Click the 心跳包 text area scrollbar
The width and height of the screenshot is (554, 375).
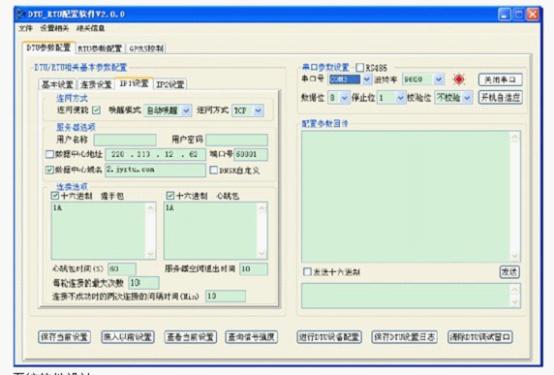262,230
